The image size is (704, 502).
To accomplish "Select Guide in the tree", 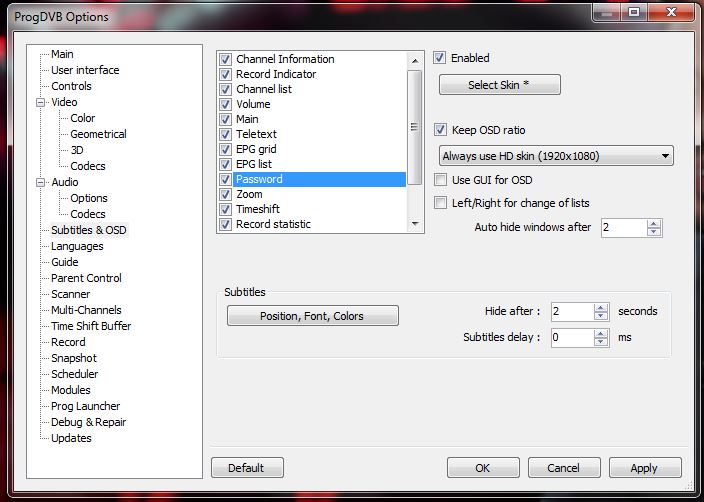I will (65, 262).
